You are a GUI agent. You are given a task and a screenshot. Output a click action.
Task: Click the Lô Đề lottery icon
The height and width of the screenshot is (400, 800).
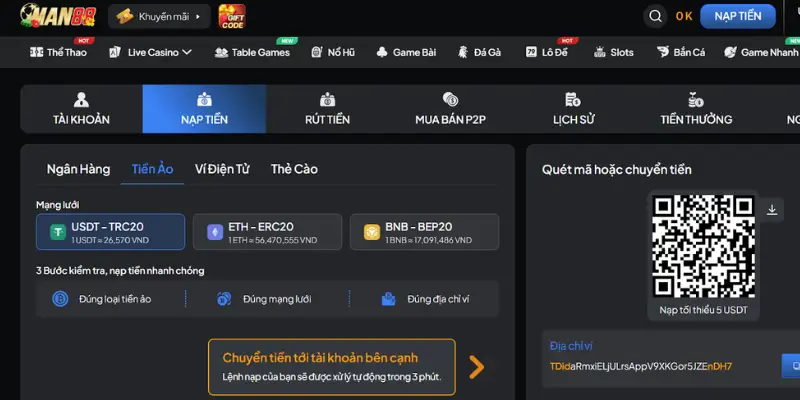pos(531,52)
